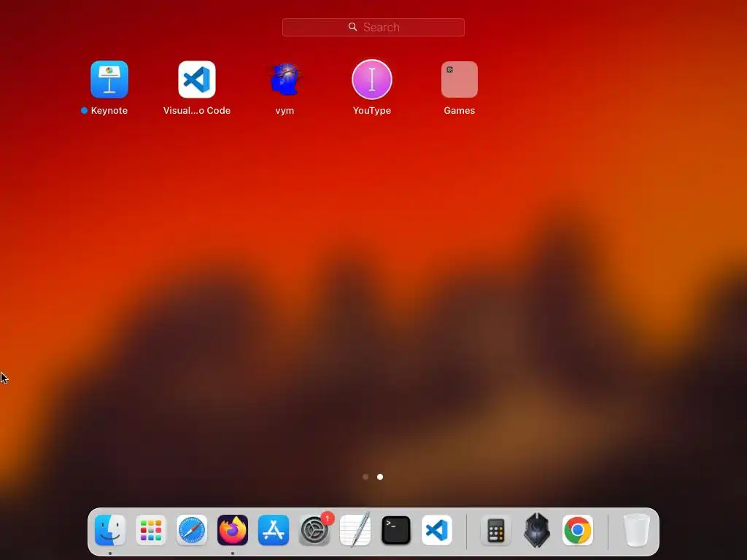This screenshot has width=747, height=560.
Task: Launch Terminal from the Dock
Action: tap(396, 530)
